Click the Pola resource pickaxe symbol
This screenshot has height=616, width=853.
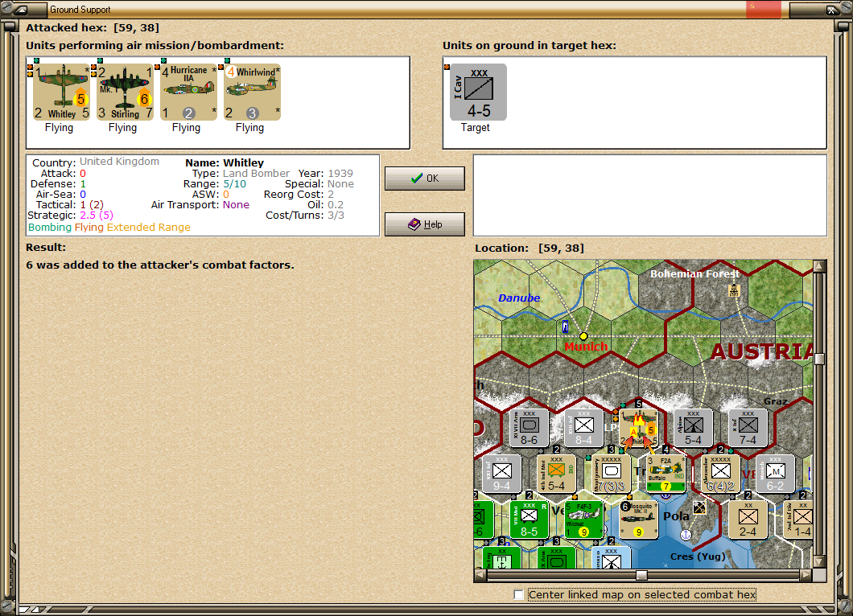coord(699,507)
